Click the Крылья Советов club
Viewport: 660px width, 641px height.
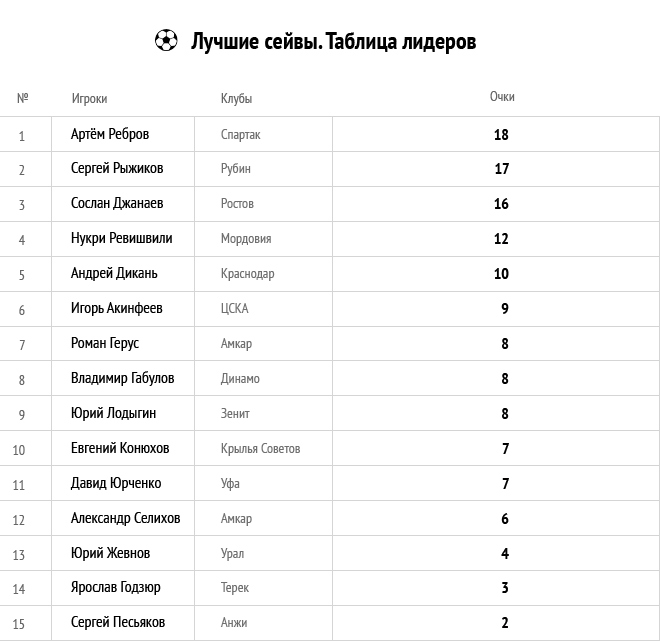click(260, 448)
